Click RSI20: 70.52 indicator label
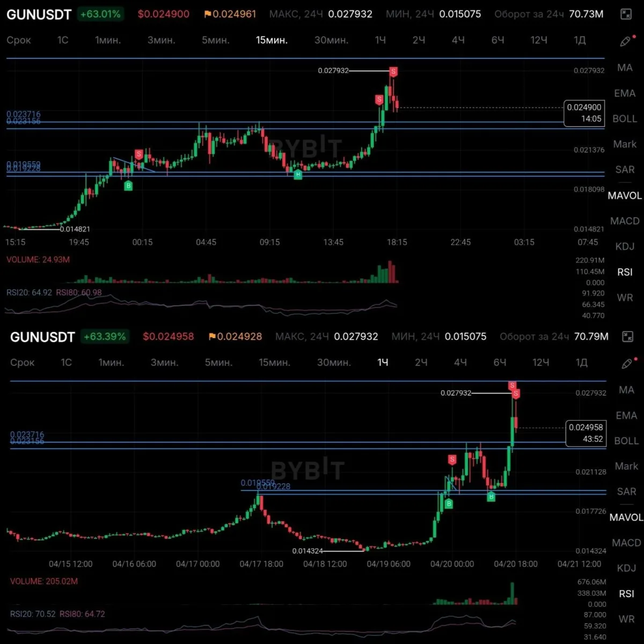Image resolution: width=644 pixels, height=644 pixels. 33,614
